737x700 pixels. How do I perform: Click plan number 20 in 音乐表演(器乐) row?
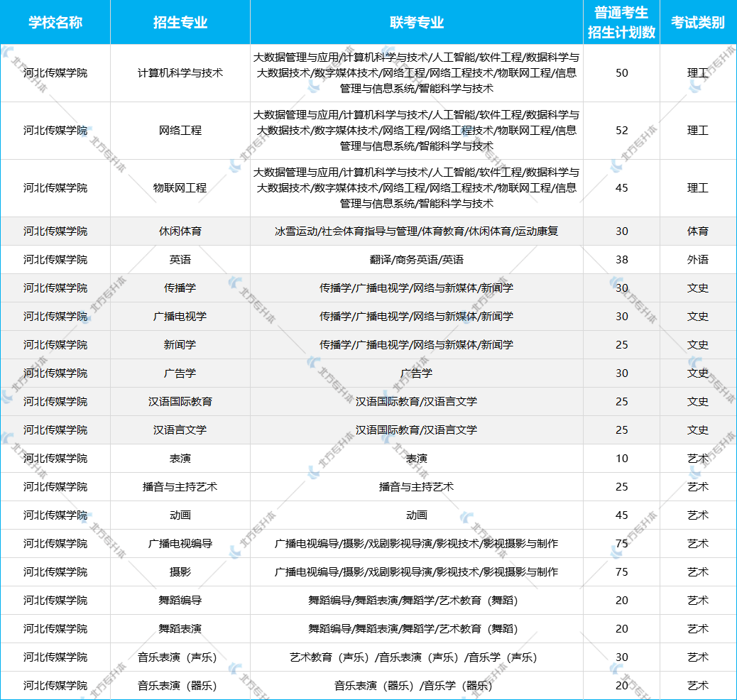[x=621, y=685]
